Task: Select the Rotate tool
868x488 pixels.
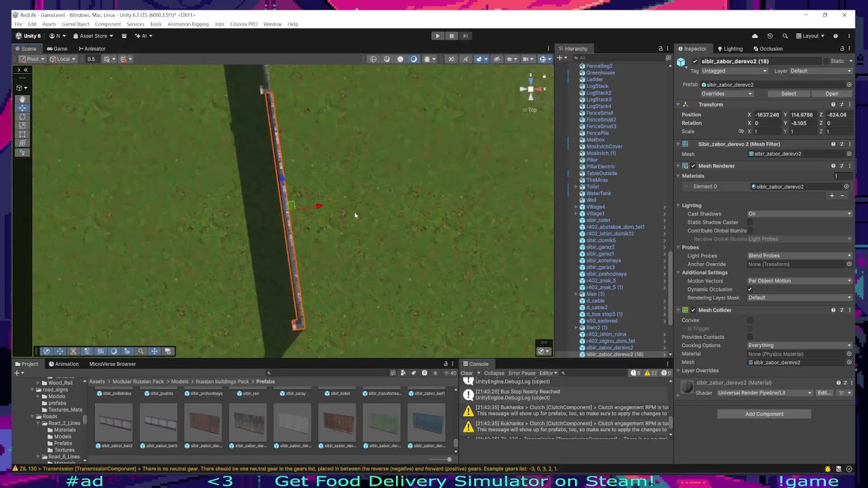Action: coord(22,117)
